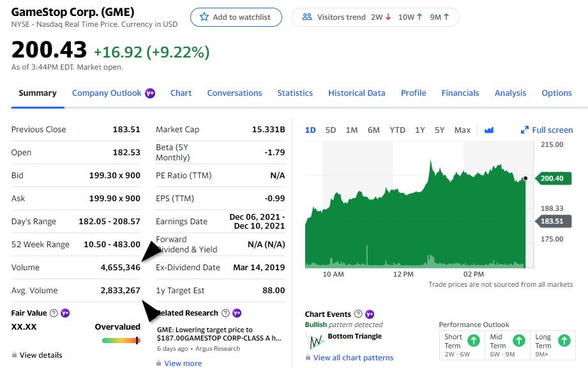Viewport: 588px width, 368px height.
Task: Click the View more research link
Action: click(183, 363)
